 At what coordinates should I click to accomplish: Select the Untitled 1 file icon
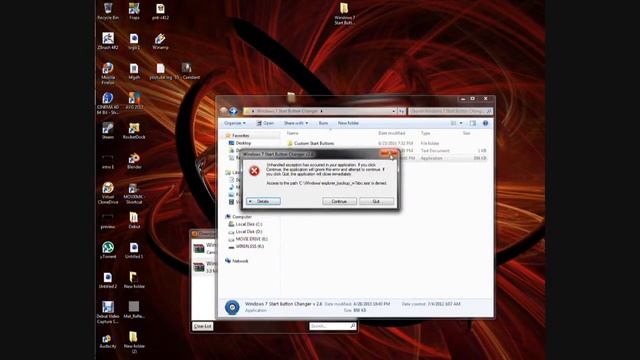[134, 250]
